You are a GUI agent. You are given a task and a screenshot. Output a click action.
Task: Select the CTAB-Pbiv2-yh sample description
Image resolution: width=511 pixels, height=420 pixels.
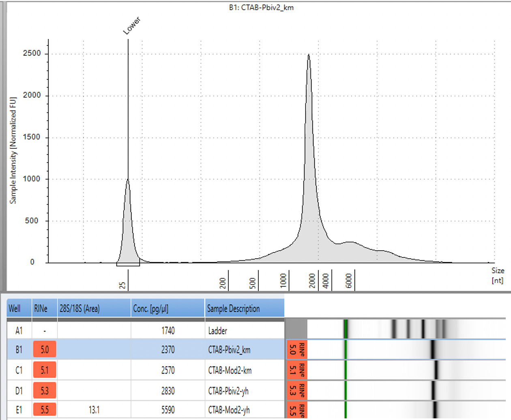(x=228, y=391)
